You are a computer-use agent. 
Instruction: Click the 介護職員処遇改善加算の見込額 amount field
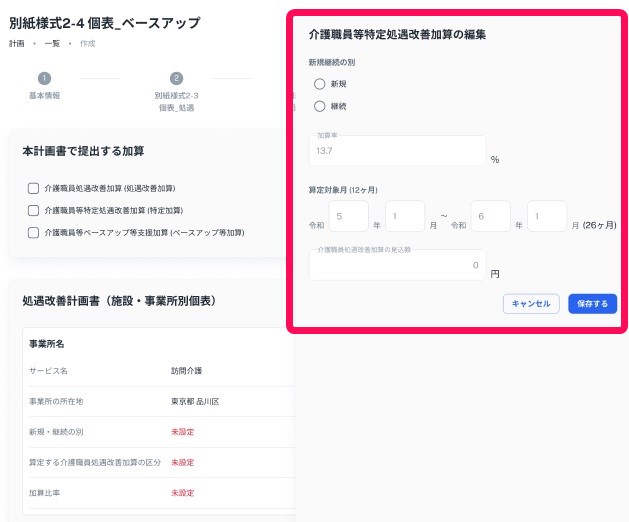pyautogui.click(x=397, y=265)
